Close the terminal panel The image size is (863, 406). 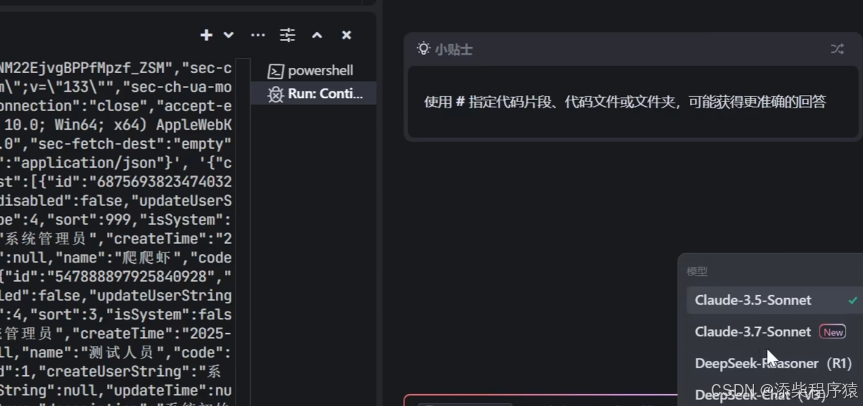pyautogui.click(x=346, y=35)
